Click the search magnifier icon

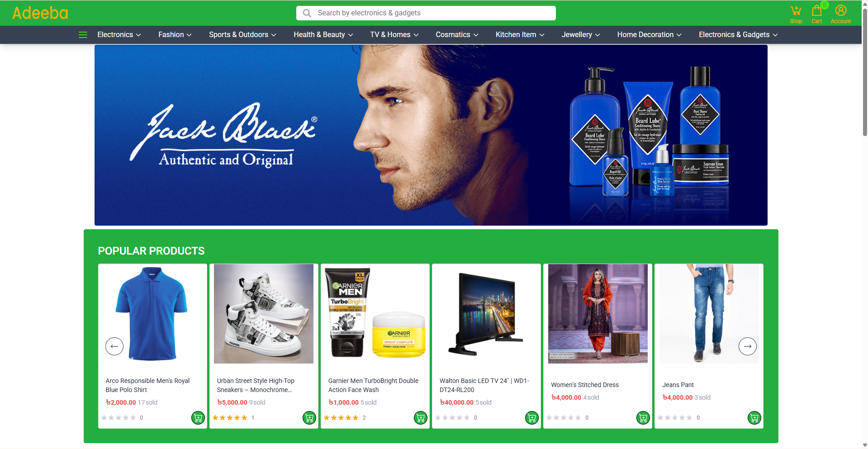(x=307, y=13)
